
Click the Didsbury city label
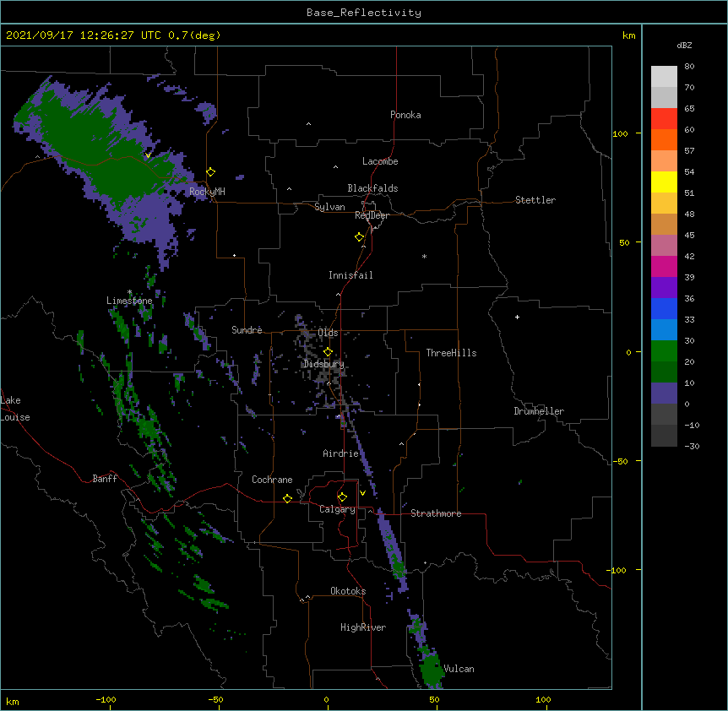point(323,364)
